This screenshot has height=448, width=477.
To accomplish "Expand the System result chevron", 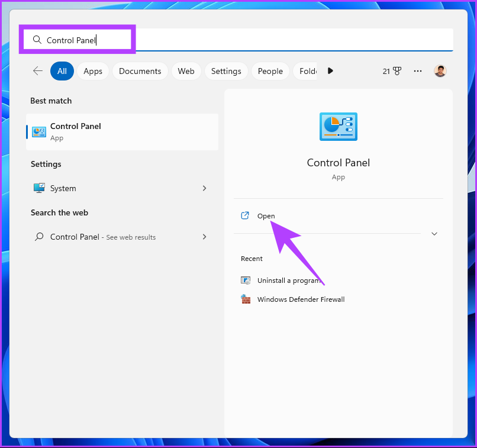I will (204, 188).
